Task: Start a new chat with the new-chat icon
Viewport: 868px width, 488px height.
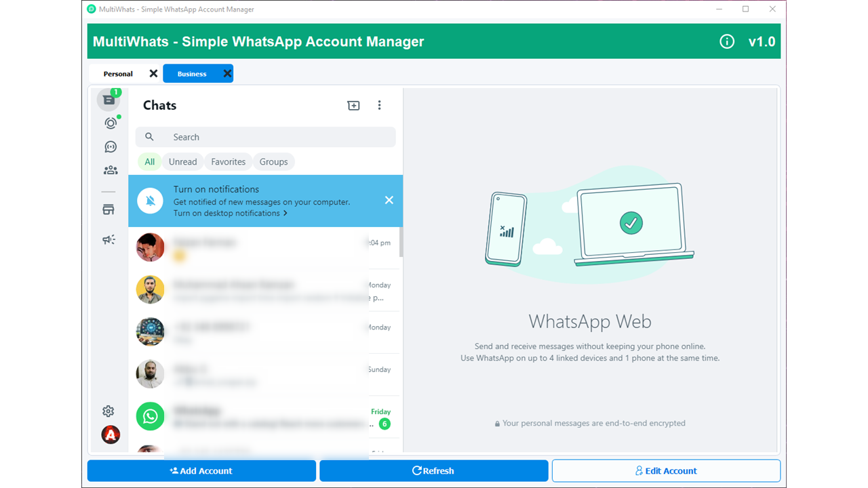Action: tap(353, 106)
